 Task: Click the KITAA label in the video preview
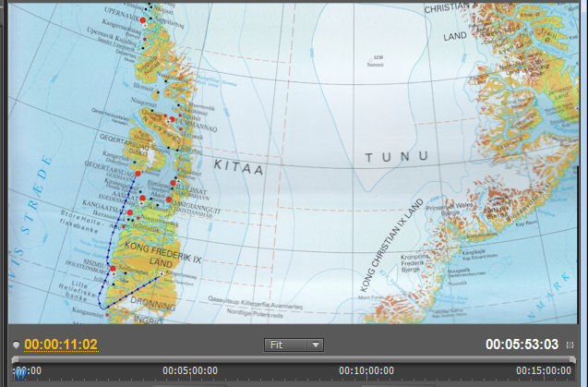click(238, 170)
